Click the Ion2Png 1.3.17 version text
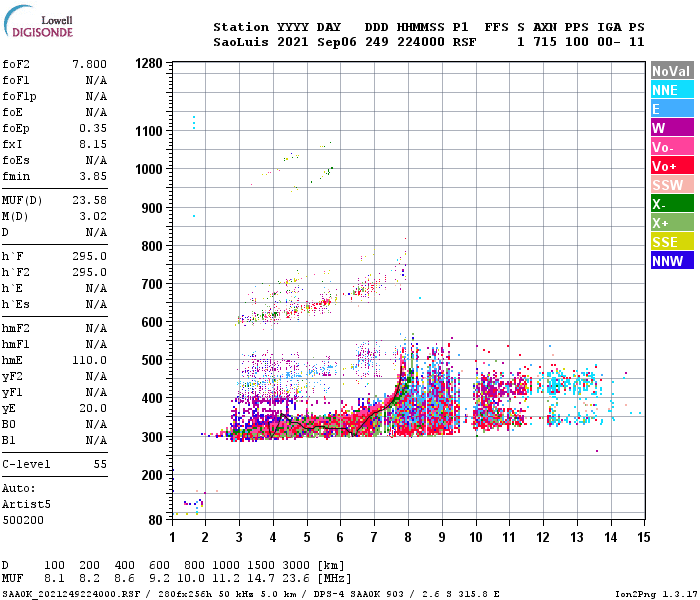The height and width of the screenshot is (600, 700). 656,594
